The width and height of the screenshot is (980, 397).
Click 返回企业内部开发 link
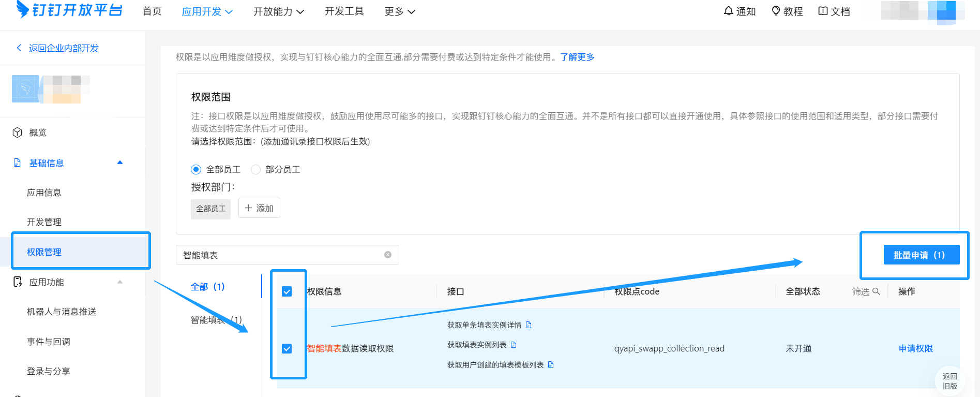[64, 48]
